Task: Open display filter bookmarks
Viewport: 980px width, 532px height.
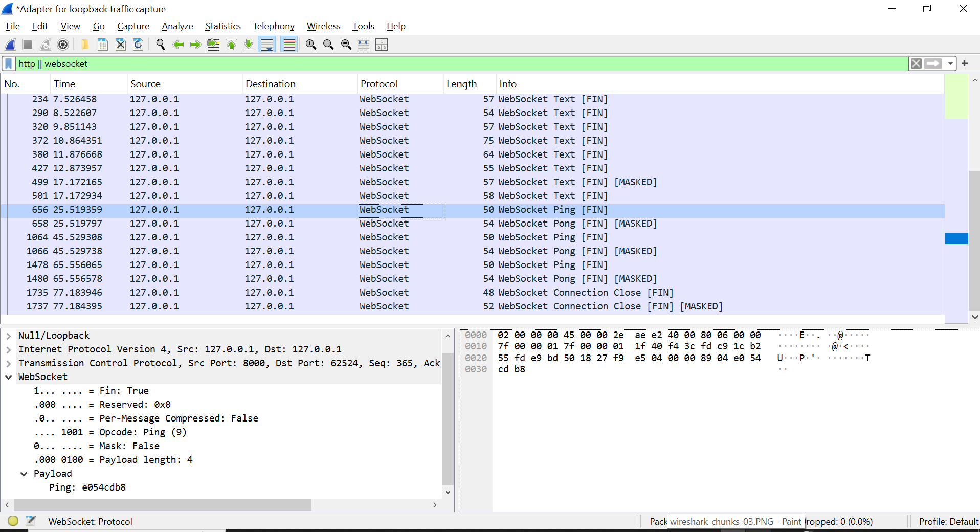Action: (9, 63)
